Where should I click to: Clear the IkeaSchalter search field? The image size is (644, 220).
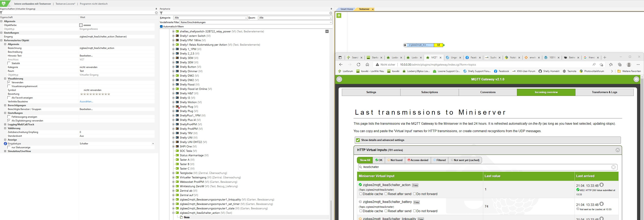click(613, 167)
